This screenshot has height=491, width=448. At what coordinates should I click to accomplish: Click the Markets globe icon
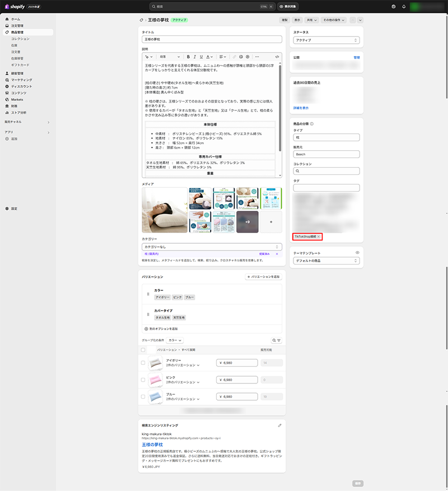click(7, 100)
